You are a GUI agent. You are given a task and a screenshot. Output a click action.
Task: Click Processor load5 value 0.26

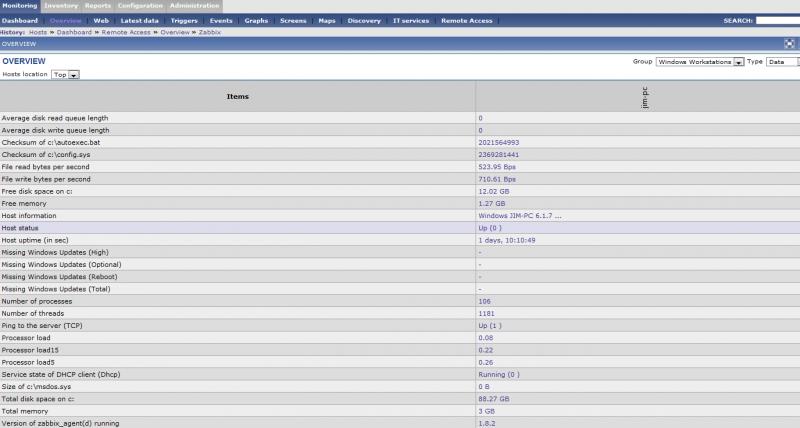click(486, 363)
